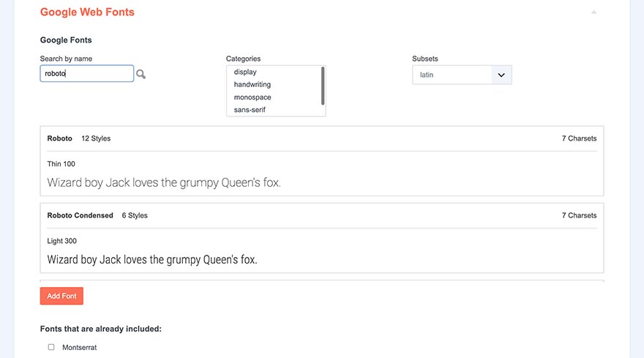The height and width of the screenshot is (358, 644).
Task: Click the Add Font button
Action: tap(61, 296)
